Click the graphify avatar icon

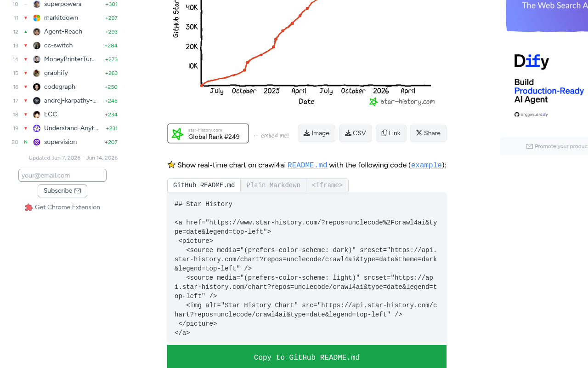point(37,73)
